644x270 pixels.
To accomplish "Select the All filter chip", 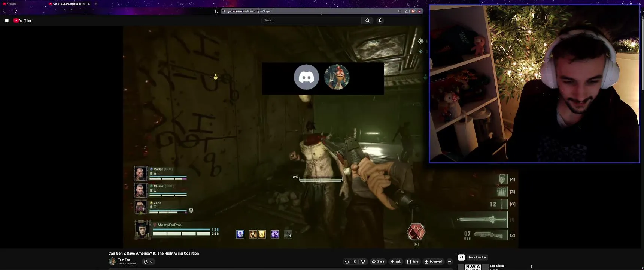I will 461,257.
